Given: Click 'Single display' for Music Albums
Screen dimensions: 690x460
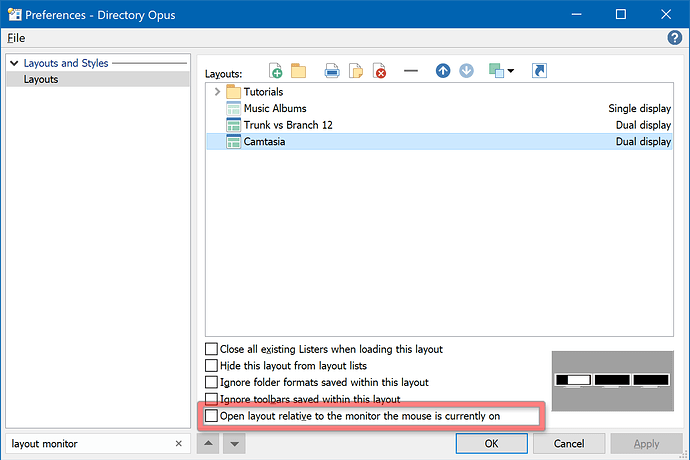Looking at the screenshot, I should (x=639, y=108).
